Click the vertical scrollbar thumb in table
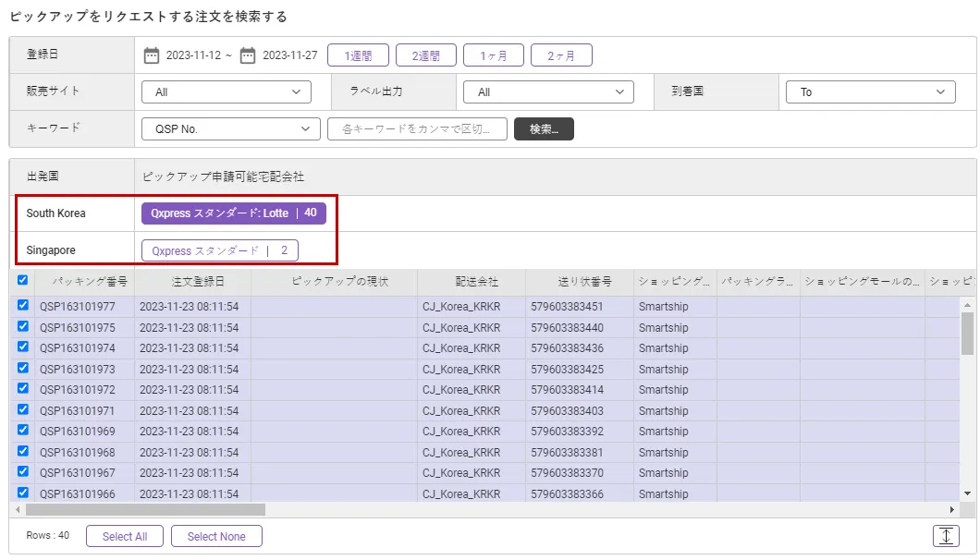The height and width of the screenshot is (560, 980). tap(967, 333)
